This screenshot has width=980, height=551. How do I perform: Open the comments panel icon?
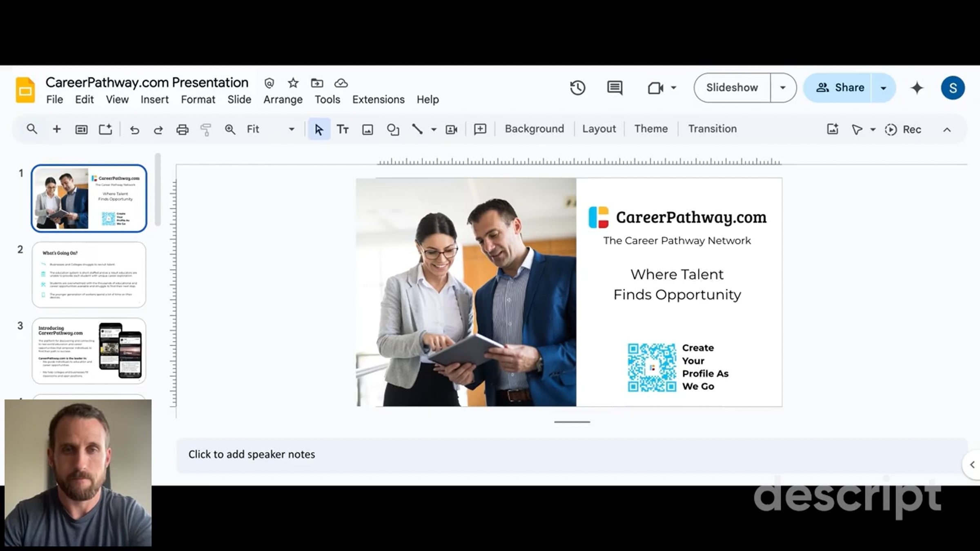coord(615,88)
